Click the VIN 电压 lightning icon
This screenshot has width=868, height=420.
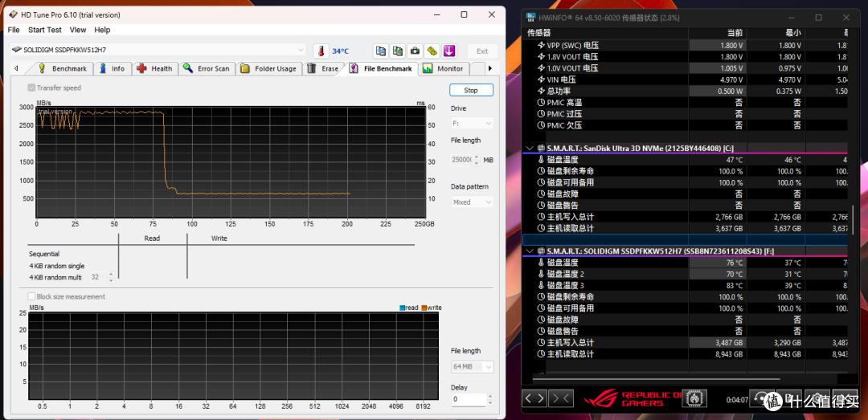(541, 80)
